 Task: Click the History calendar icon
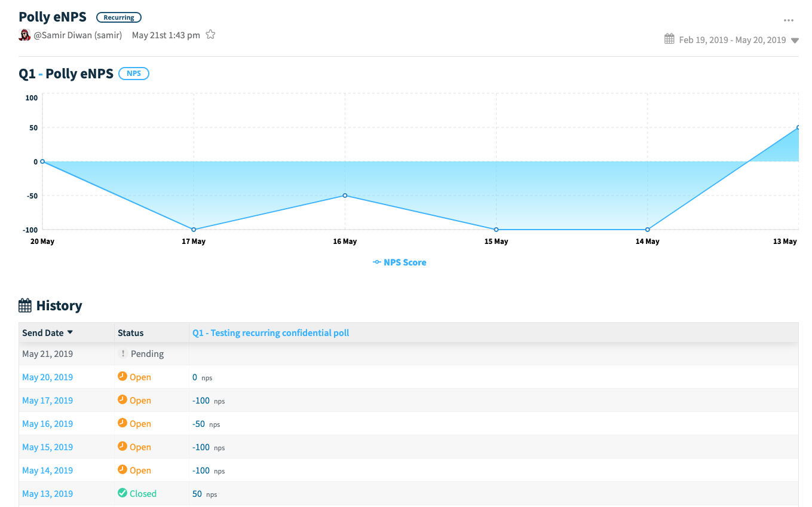[25, 306]
